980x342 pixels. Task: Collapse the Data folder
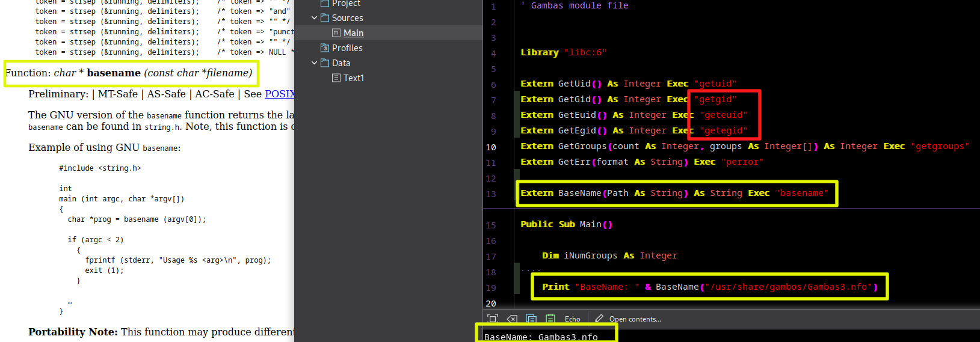(314, 63)
